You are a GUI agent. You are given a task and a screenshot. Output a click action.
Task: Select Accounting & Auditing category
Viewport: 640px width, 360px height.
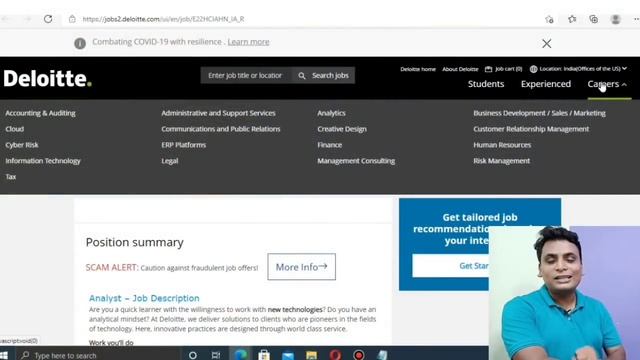tap(40, 113)
